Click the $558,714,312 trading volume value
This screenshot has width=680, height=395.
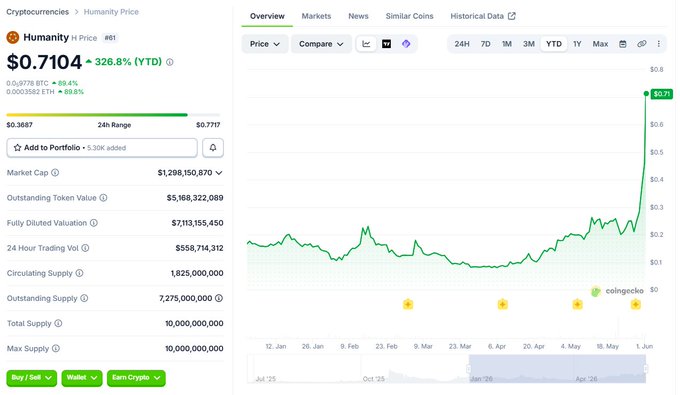point(199,248)
